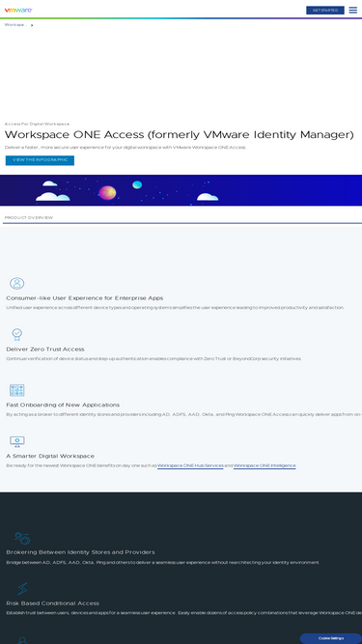Open Cookie Settings button
362x644 pixels.
click(331, 638)
